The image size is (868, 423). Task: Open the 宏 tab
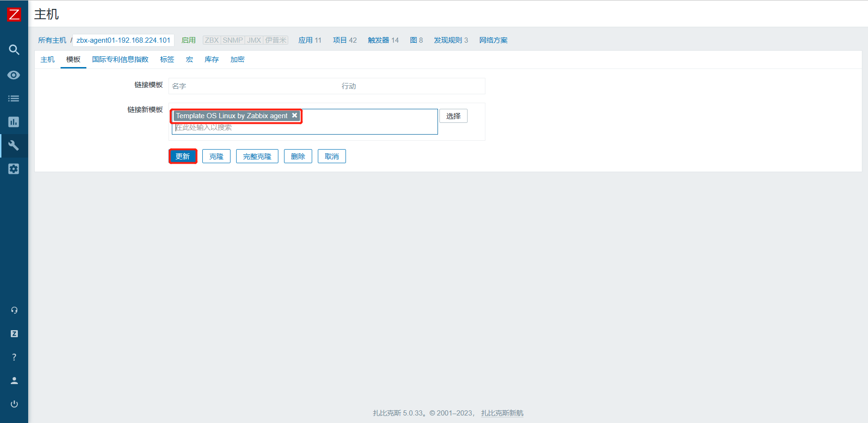190,60
